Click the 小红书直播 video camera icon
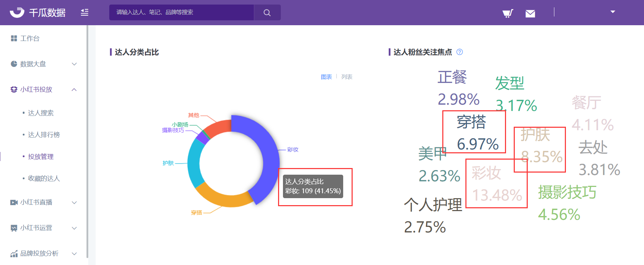644x265 pixels. click(x=14, y=202)
